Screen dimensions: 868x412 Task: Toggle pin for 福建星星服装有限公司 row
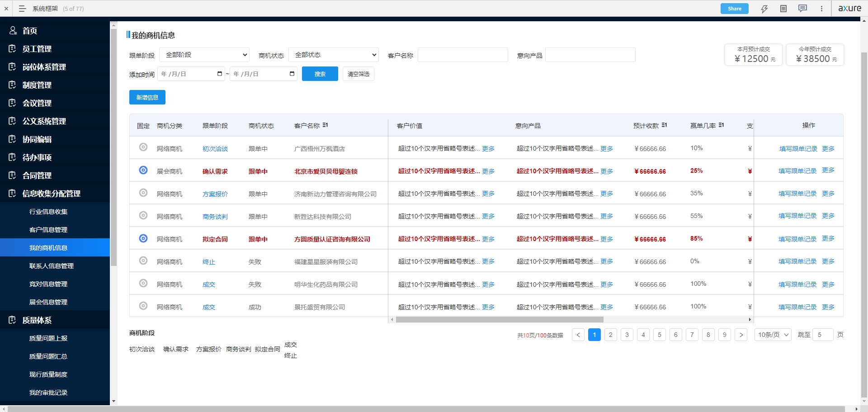(143, 260)
